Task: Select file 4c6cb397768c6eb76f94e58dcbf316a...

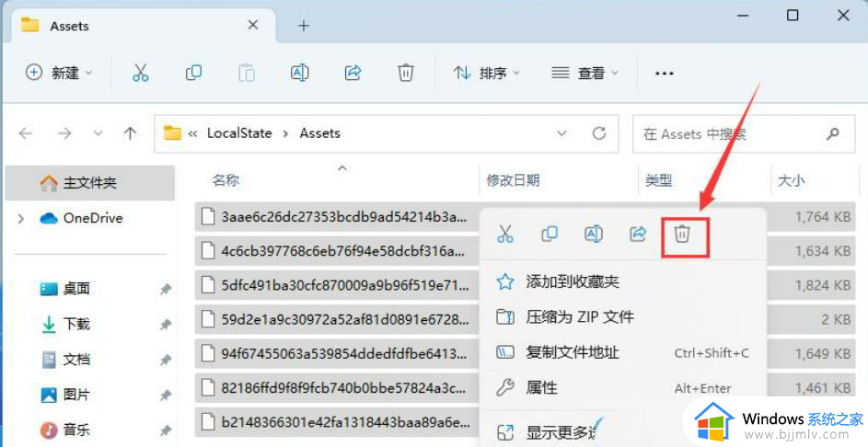Action: 337,251
